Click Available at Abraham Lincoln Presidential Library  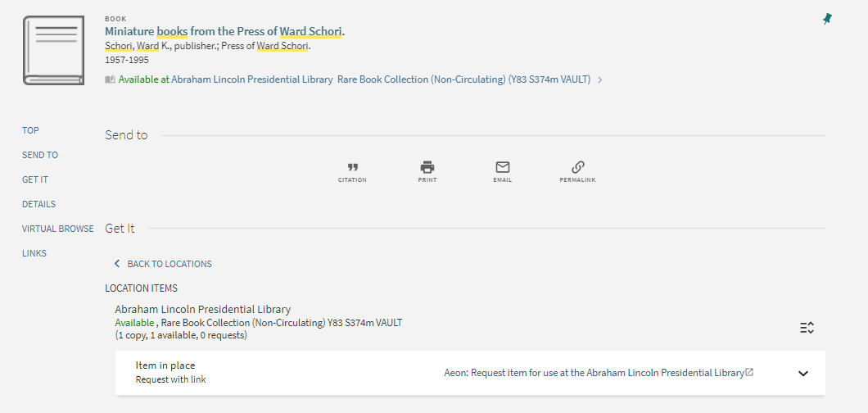[225, 79]
